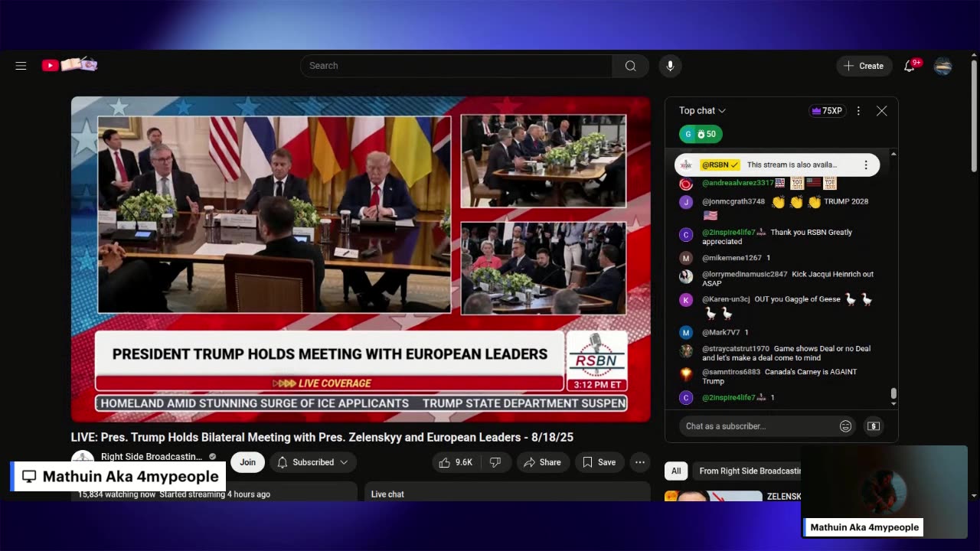Click the Join membership button
This screenshot has height=551, width=980.
pos(247,462)
